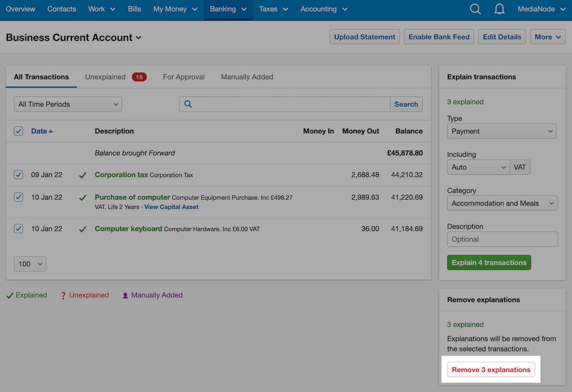Screen dimensions: 572x392
Task: Uncheck the 09 Jan 22 Corporation tax row
Action: click(x=19, y=175)
